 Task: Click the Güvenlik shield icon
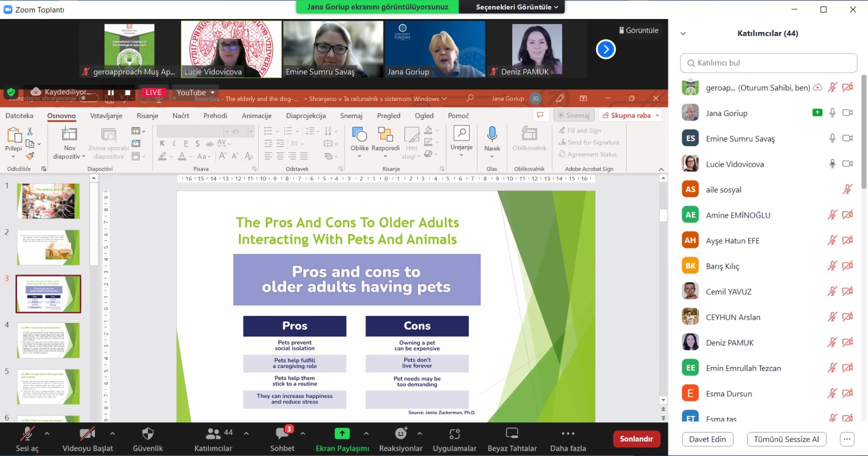(x=148, y=434)
